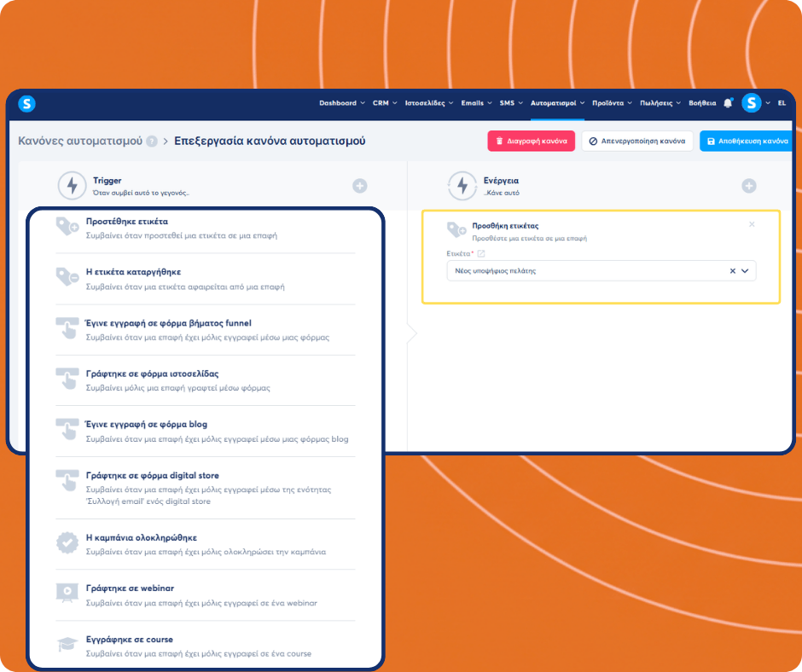The height and width of the screenshot is (672, 802).
Task: Select Έγινε εγγραφή σε φόρμα blog trigger
Action: pos(205,432)
